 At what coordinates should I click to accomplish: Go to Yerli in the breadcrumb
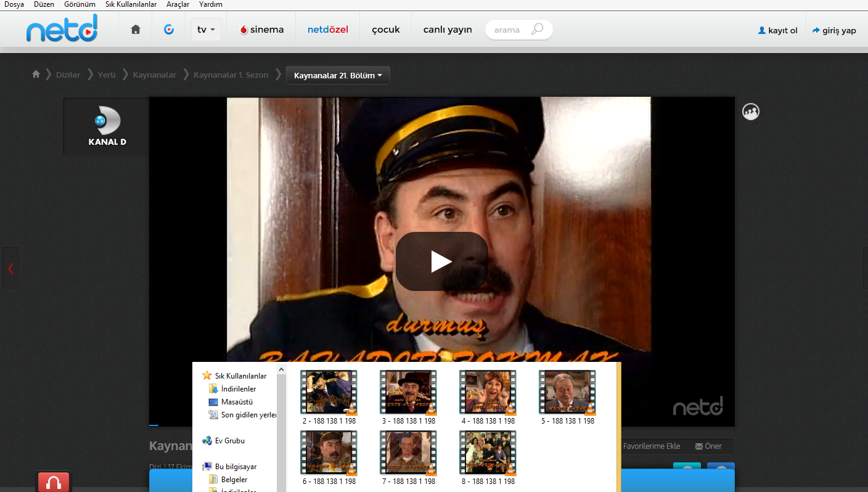pos(107,75)
